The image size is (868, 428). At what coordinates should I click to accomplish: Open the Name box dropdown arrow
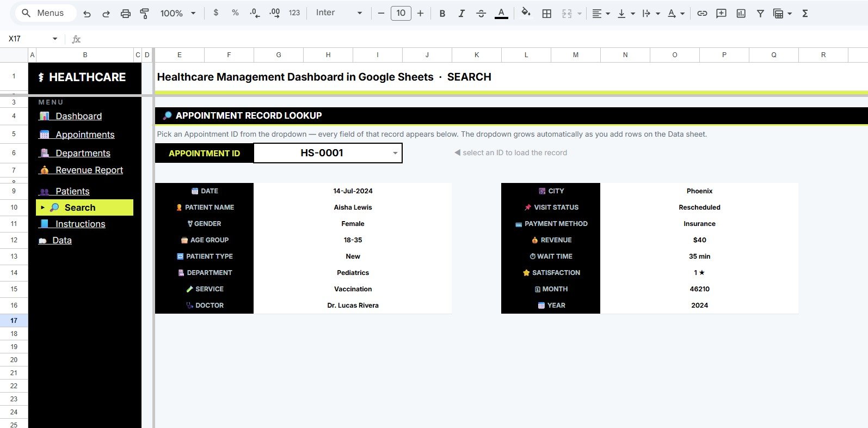54,39
